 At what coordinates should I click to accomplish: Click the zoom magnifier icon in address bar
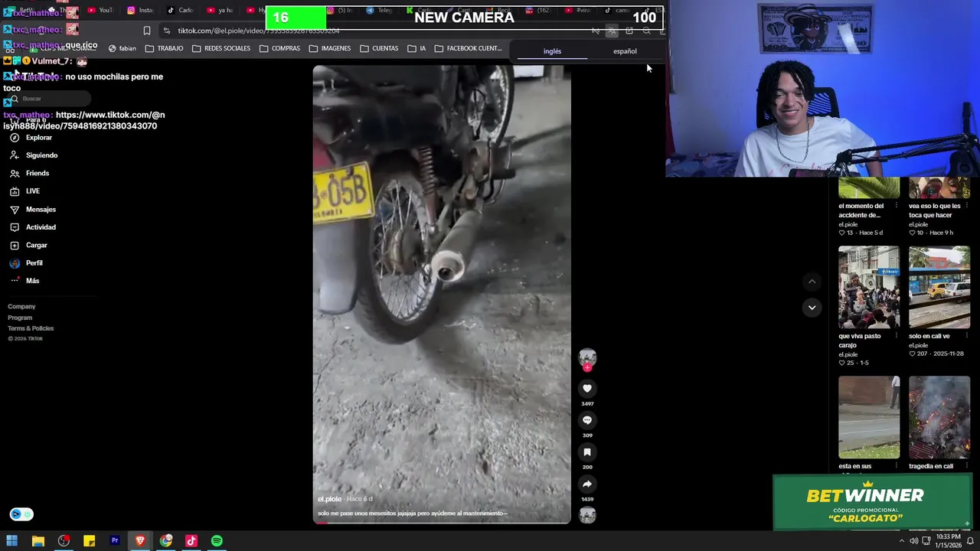[x=646, y=31]
